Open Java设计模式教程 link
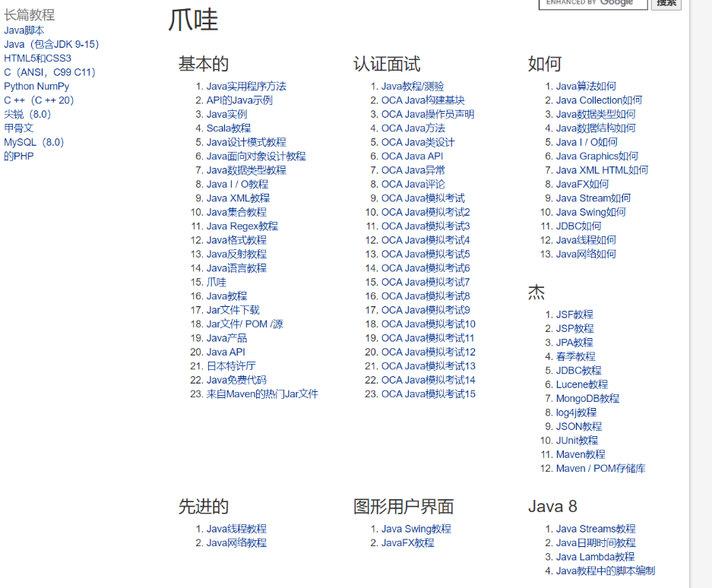Image resolution: width=712 pixels, height=588 pixels. 246,143
